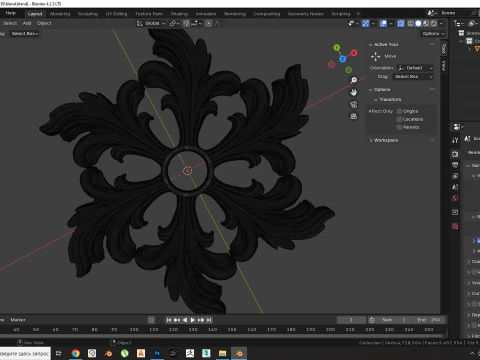
Task: Open the Select Box drag dropdown top-left
Action: pos(25,34)
